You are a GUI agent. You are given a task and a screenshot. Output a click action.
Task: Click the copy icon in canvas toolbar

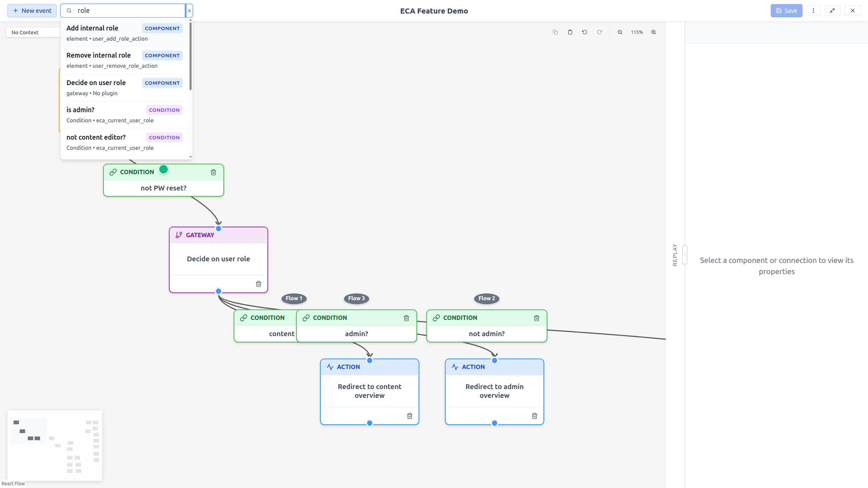[555, 32]
